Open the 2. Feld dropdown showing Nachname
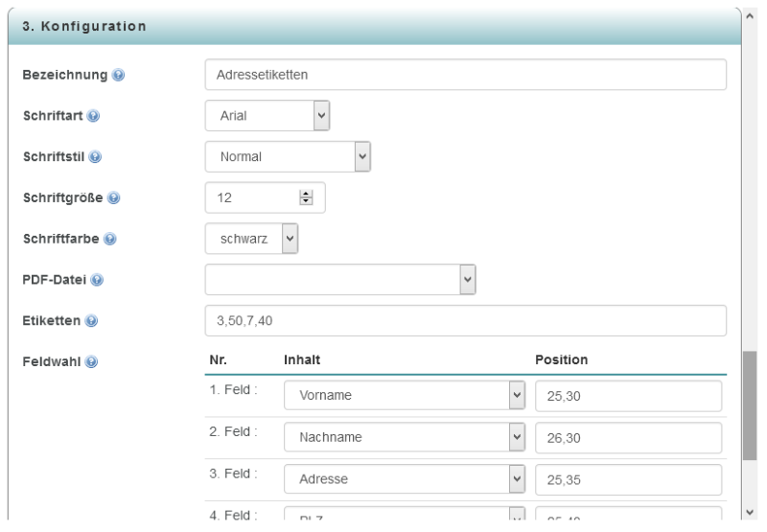Screen dimensions: 767x532 tap(406, 438)
